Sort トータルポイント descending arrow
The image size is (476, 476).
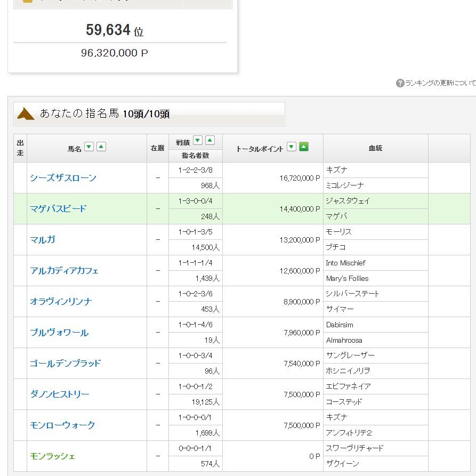coord(292,147)
